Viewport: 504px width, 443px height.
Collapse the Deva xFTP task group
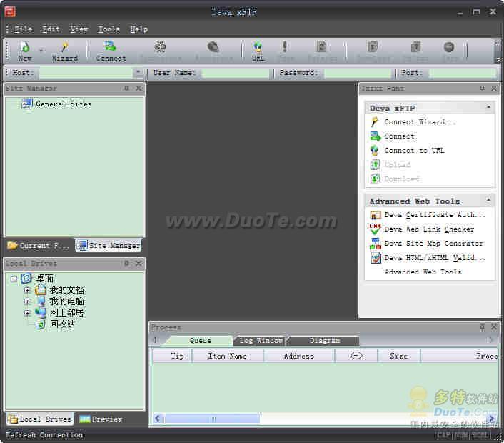click(x=488, y=107)
